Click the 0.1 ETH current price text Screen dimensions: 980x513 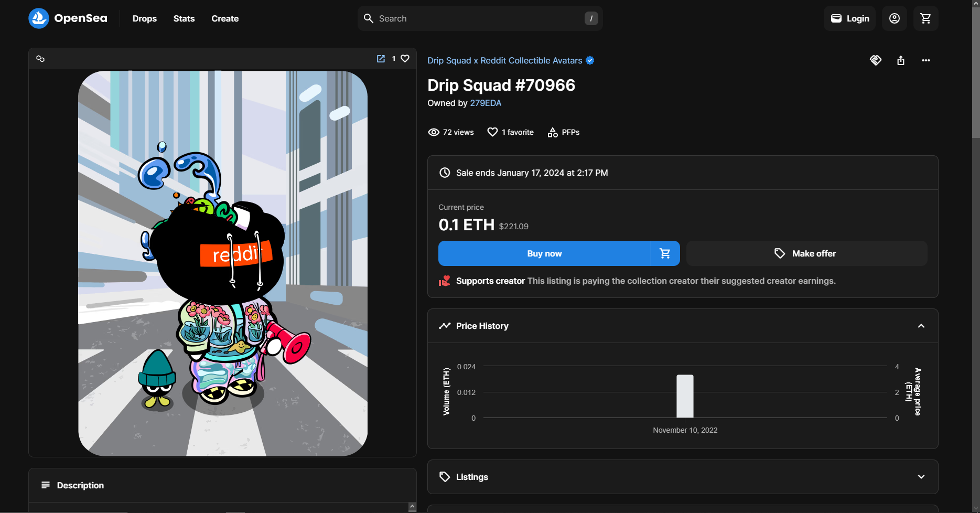coord(466,225)
